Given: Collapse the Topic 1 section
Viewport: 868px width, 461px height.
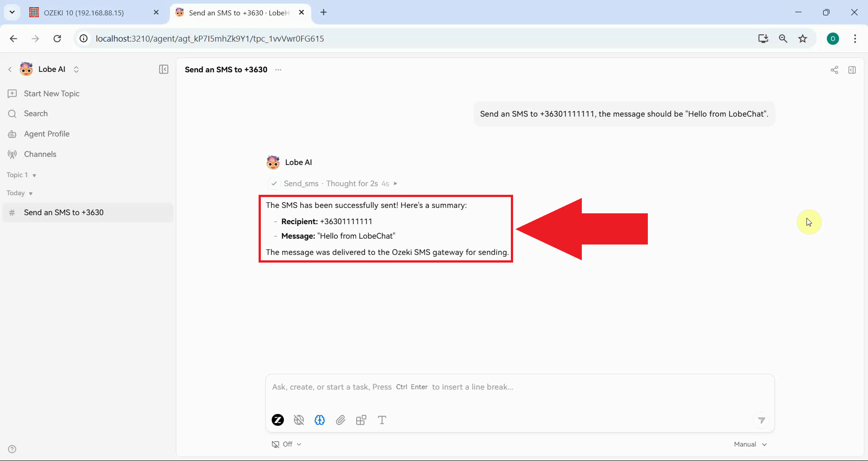Looking at the screenshot, I should (21, 175).
